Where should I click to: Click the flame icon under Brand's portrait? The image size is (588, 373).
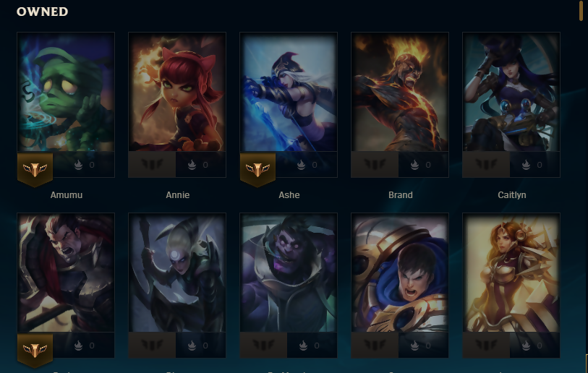click(x=414, y=165)
